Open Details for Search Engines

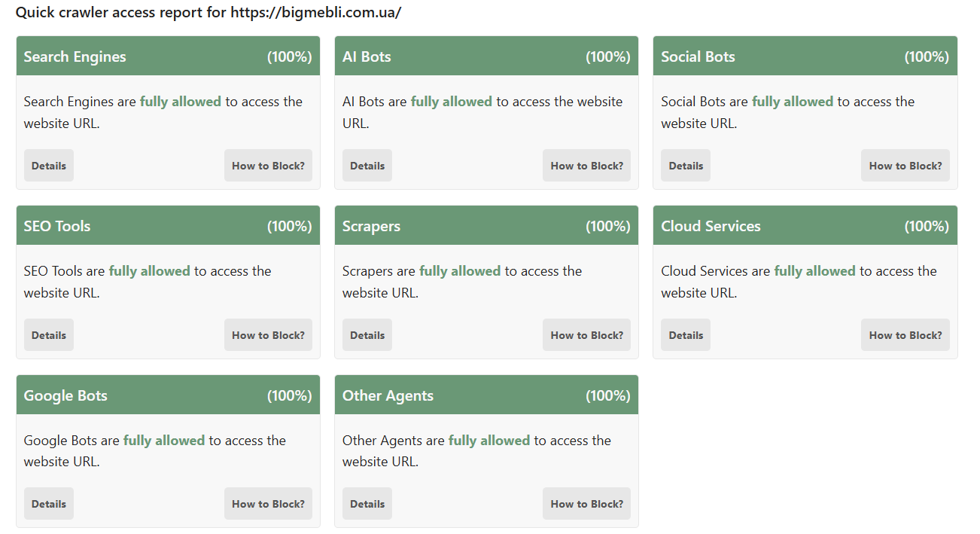click(x=49, y=166)
